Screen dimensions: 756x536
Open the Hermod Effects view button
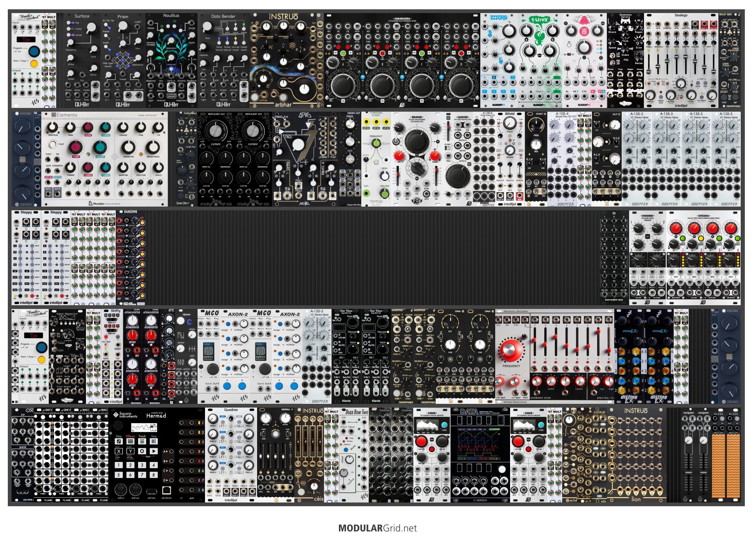click(131, 441)
